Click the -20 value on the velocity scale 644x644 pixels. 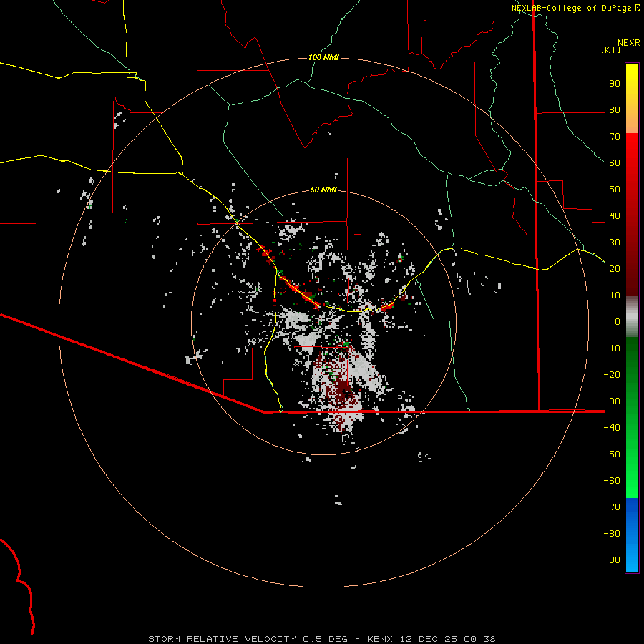[x=612, y=374]
